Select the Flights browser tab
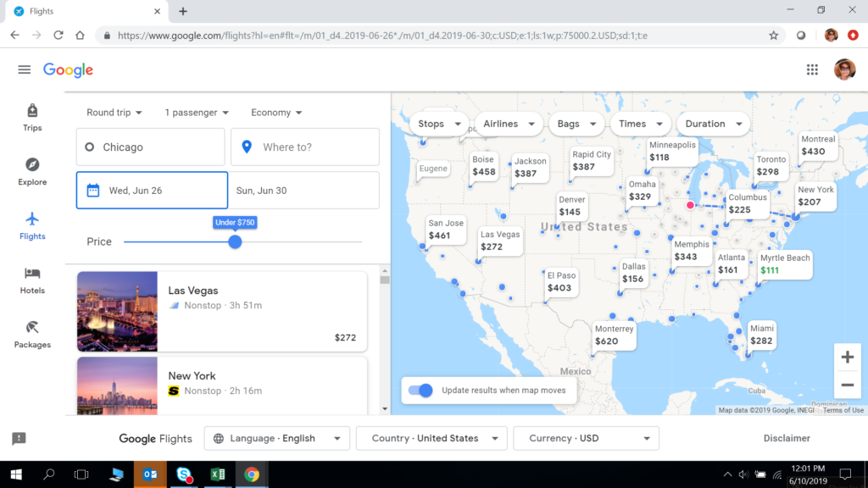Image resolution: width=868 pixels, height=488 pixels. (x=86, y=12)
